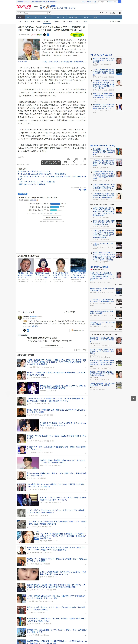Click the scroll-to-top arrow button
The width and height of the screenshot is (138, 644).
[x=133, y=398]
